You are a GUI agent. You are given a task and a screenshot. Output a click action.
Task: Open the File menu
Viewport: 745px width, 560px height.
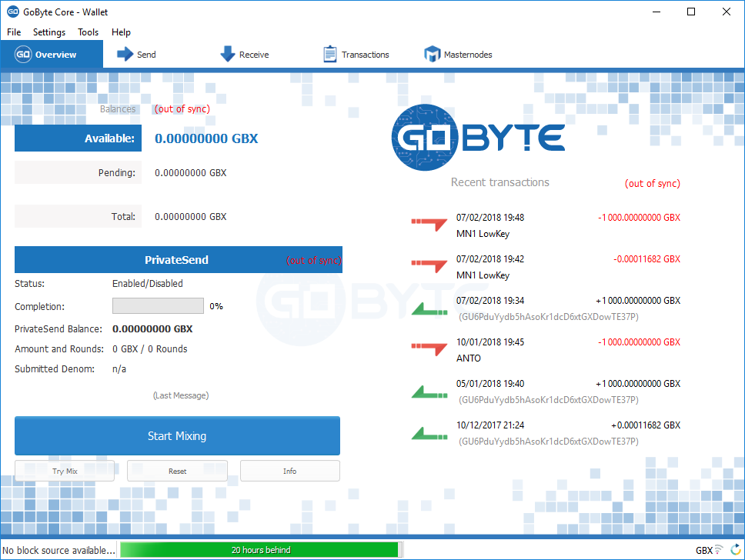click(13, 32)
